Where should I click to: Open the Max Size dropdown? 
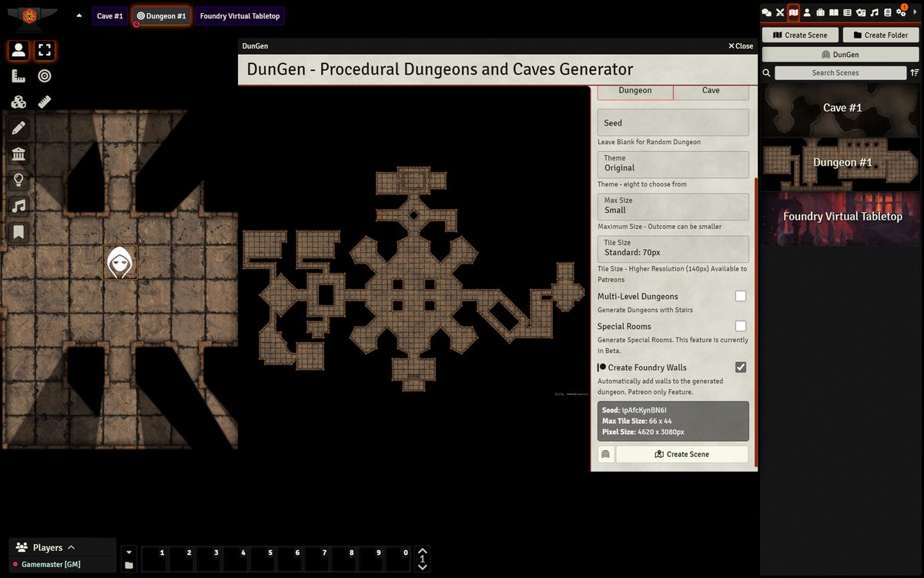(x=673, y=207)
